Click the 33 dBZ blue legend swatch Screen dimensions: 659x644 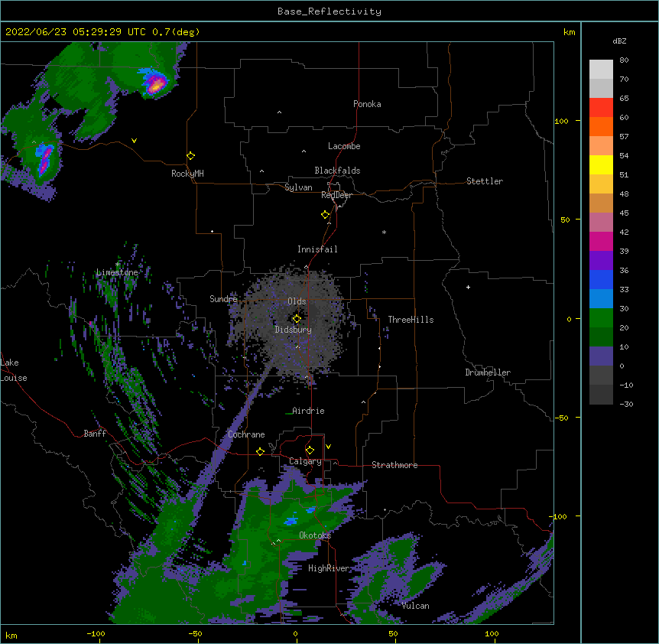601,299
